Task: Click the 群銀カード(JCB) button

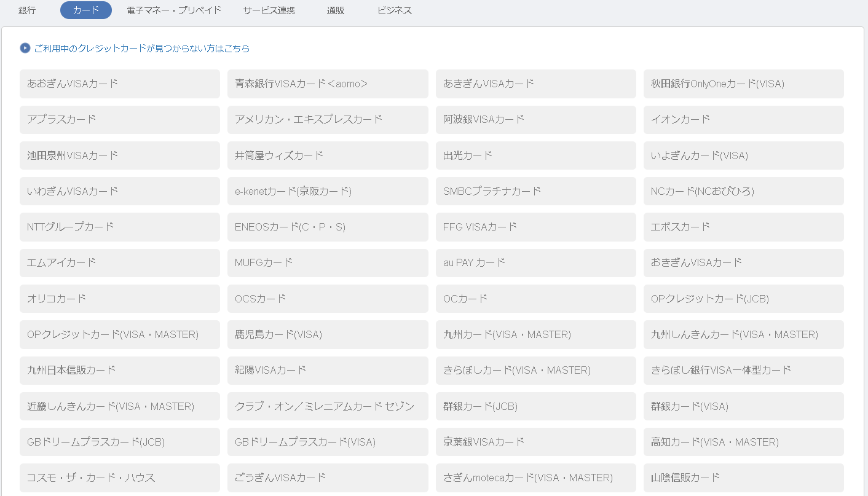Action: coord(535,406)
